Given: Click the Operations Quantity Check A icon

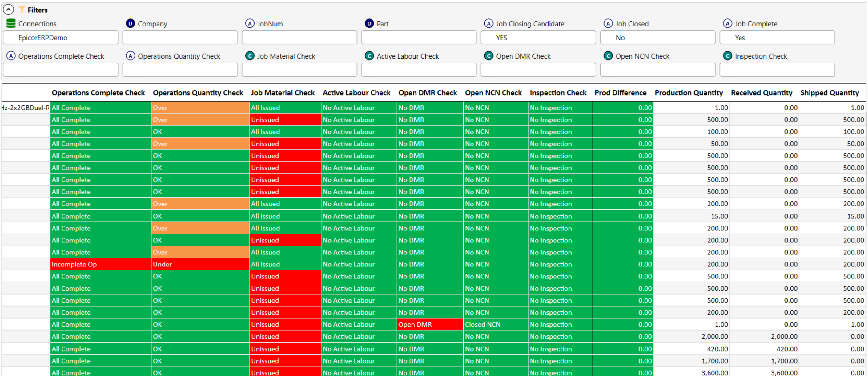Looking at the screenshot, I should pos(131,56).
